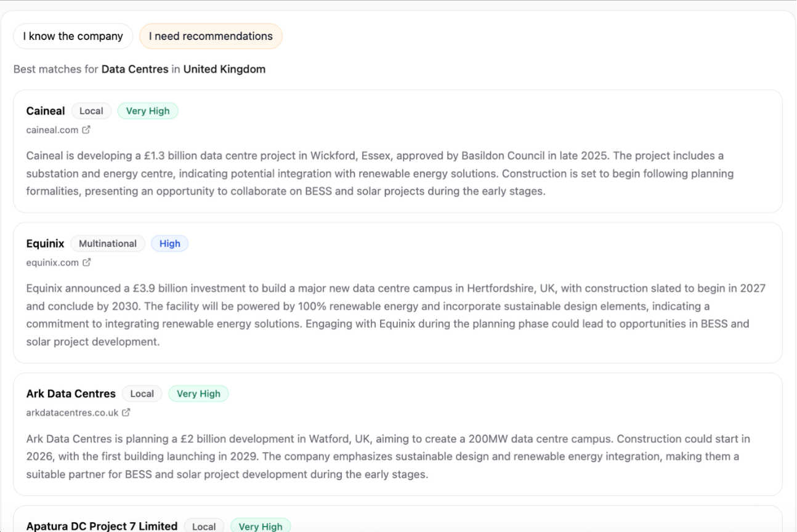Click the Very High badge on Ark Data Centres
This screenshot has width=797, height=532.
(x=198, y=393)
